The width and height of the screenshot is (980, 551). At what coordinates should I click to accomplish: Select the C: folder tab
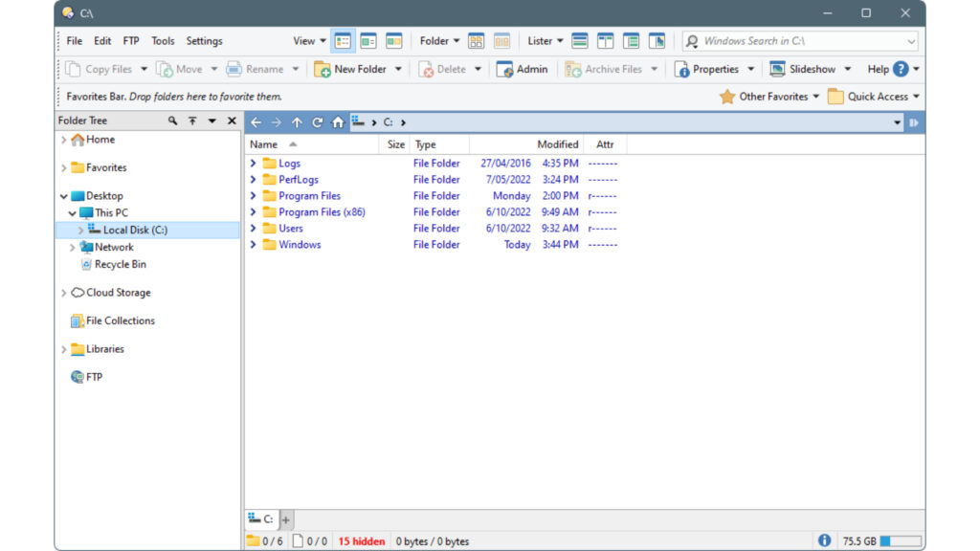tap(261, 519)
